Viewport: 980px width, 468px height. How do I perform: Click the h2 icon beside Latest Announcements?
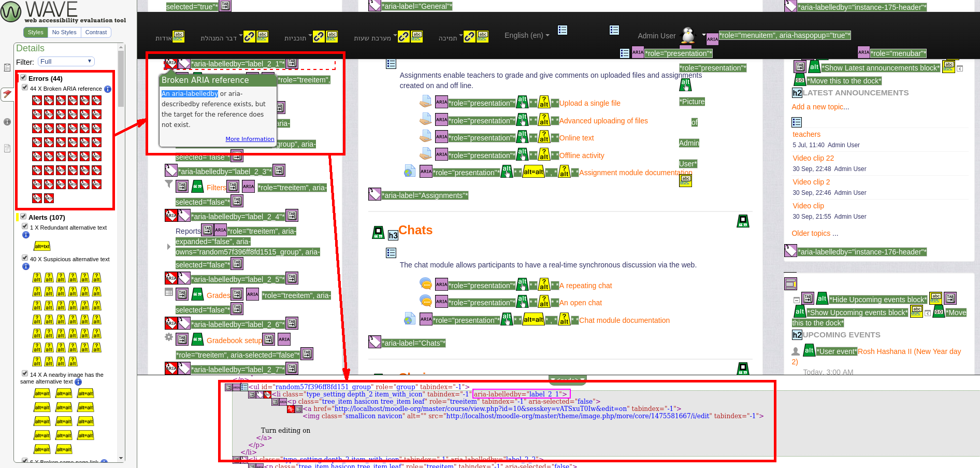tap(797, 93)
